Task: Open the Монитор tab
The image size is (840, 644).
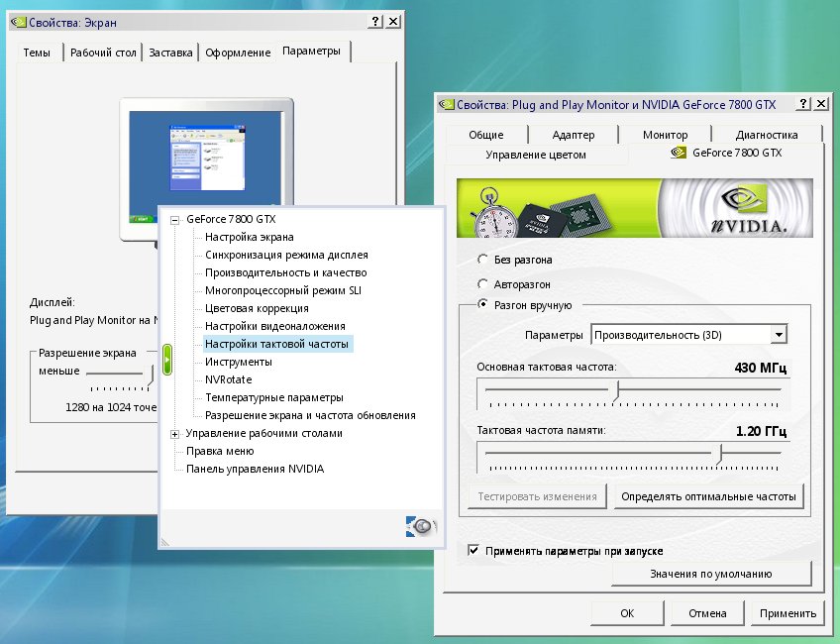Action: coord(665,135)
